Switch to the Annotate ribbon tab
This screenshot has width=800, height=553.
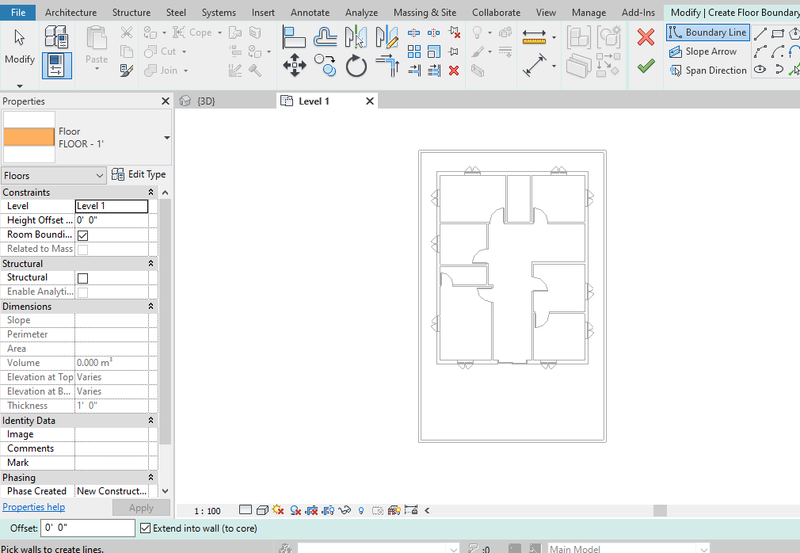pyautogui.click(x=310, y=12)
